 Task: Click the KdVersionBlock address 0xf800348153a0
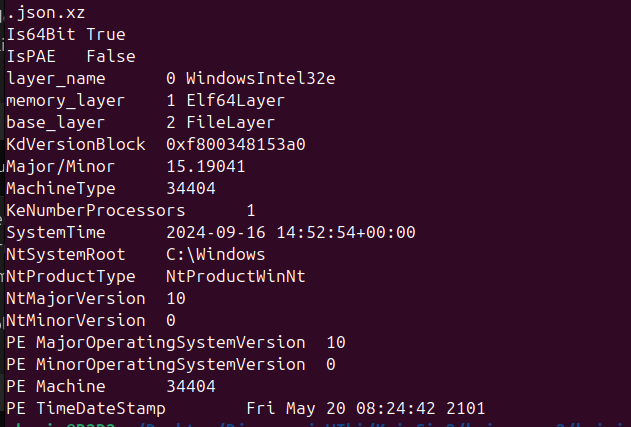pos(235,144)
